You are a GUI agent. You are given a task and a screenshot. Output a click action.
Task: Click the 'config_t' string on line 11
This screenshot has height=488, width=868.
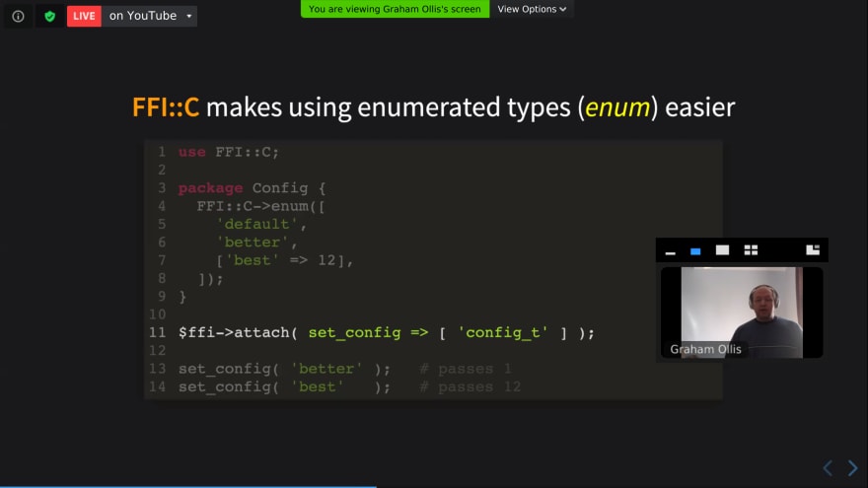[x=503, y=333]
